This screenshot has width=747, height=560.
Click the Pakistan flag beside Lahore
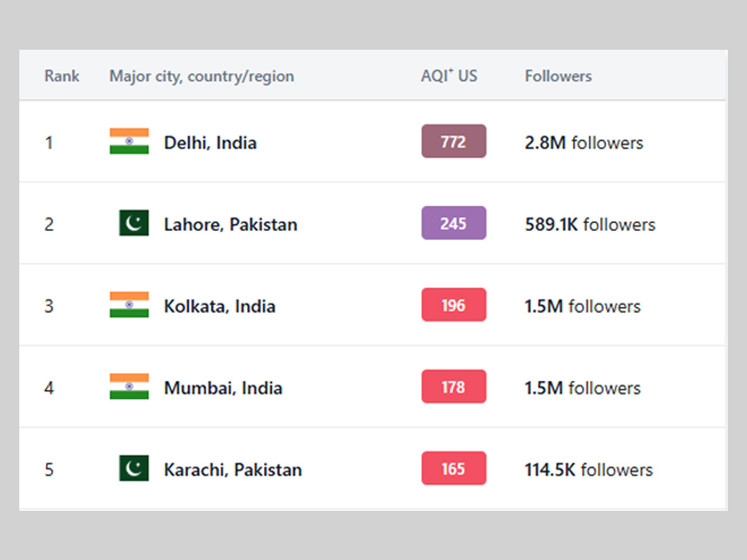tap(134, 223)
